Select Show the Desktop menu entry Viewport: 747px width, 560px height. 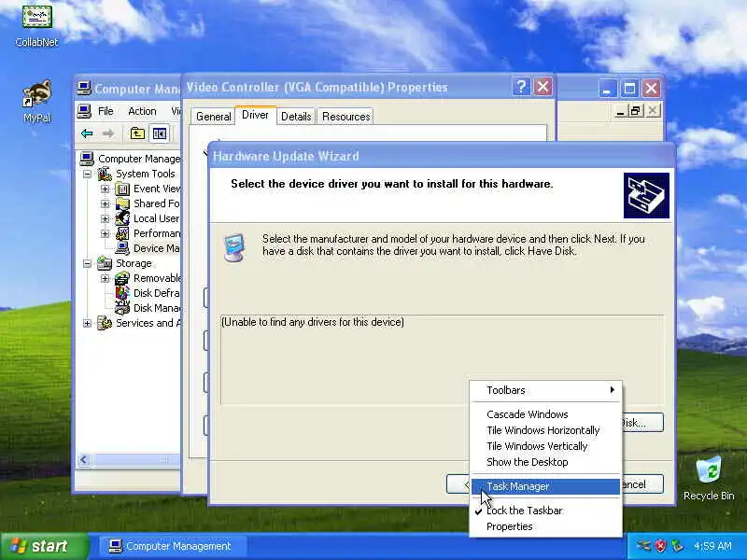coord(546,462)
